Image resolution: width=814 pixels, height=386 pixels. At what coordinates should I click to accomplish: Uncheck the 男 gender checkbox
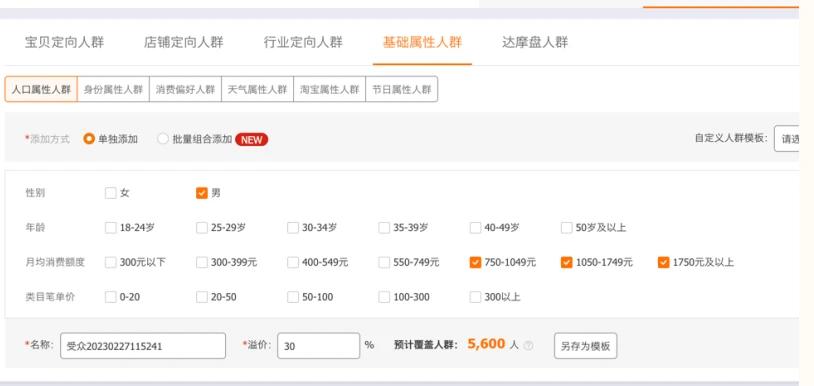point(202,193)
